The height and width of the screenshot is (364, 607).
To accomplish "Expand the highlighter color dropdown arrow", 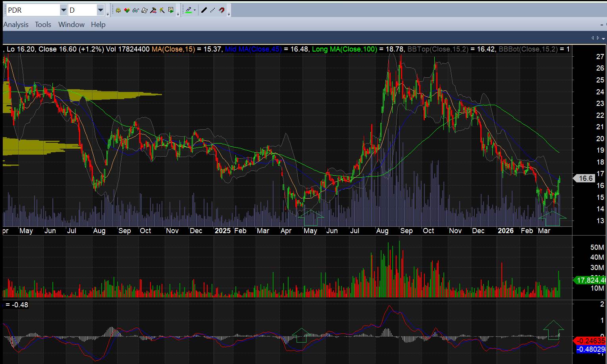I will [x=195, y=10].
